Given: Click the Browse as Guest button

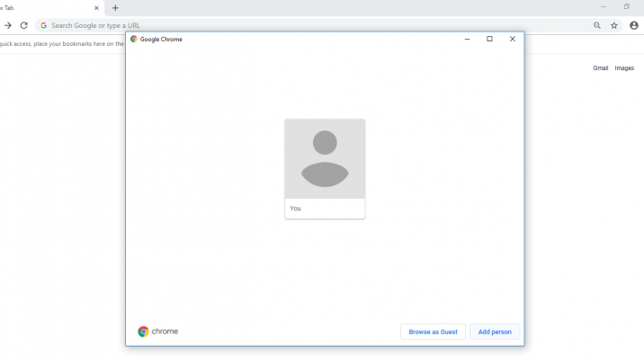Looking at the screenshot, I should click(x=433, y=331).
